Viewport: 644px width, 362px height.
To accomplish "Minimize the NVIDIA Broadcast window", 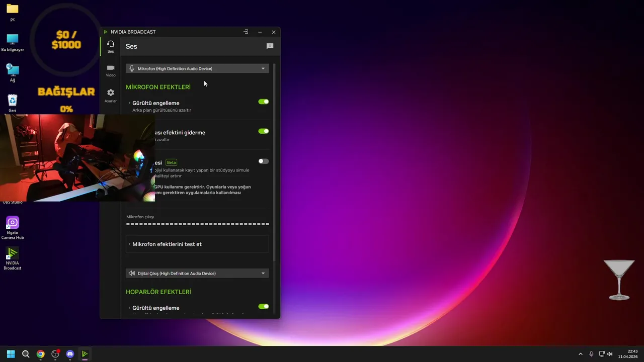I will click(260, 32).
